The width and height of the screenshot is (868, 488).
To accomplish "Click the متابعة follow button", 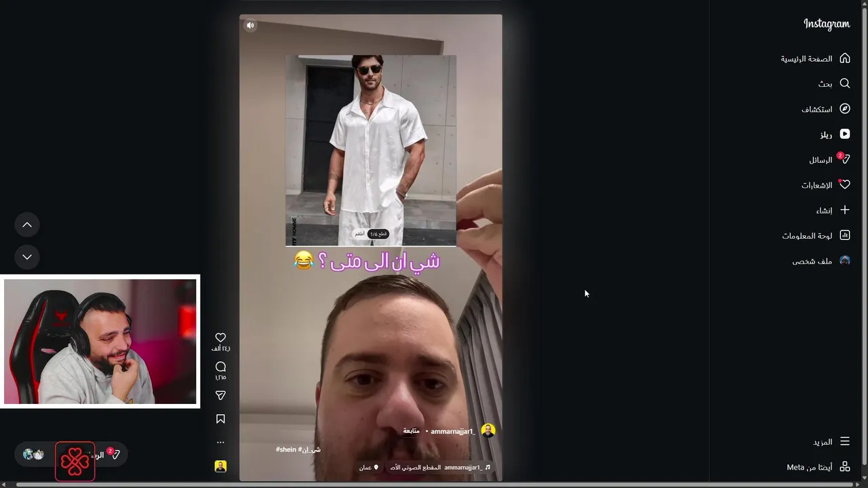I will pos(412,431).
